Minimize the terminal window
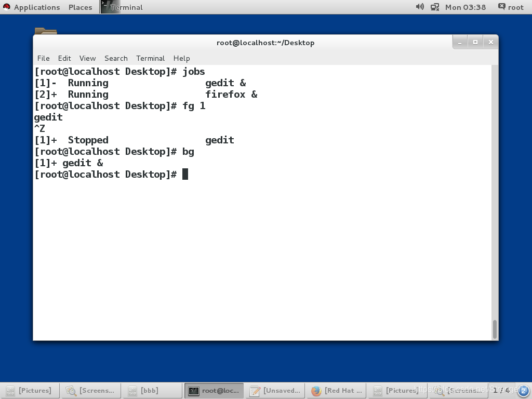 click(x=460, y=43)
